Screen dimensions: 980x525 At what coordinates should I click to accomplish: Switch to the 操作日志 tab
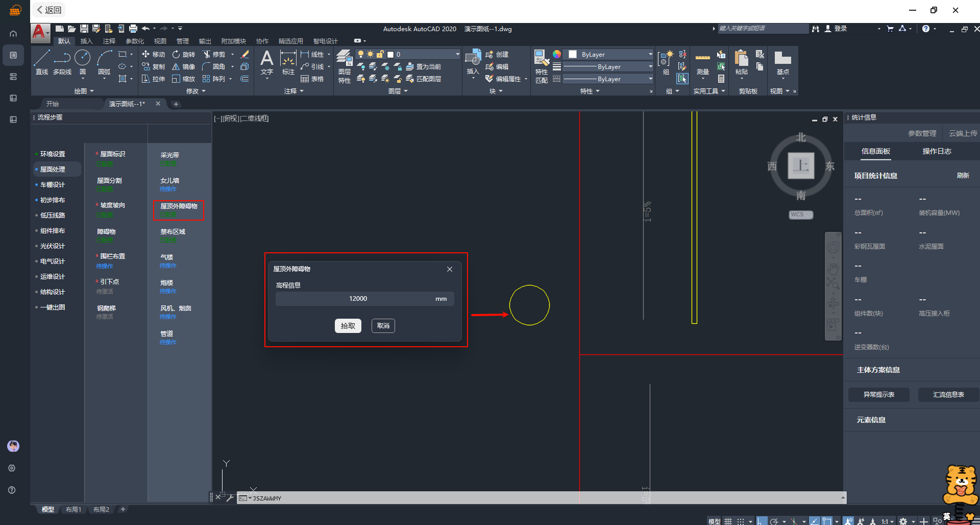click(937, 151)
